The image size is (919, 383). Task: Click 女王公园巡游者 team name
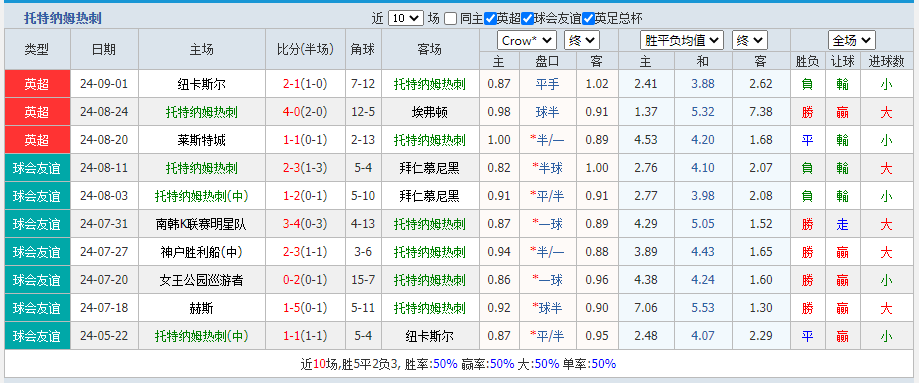[202, 280]
